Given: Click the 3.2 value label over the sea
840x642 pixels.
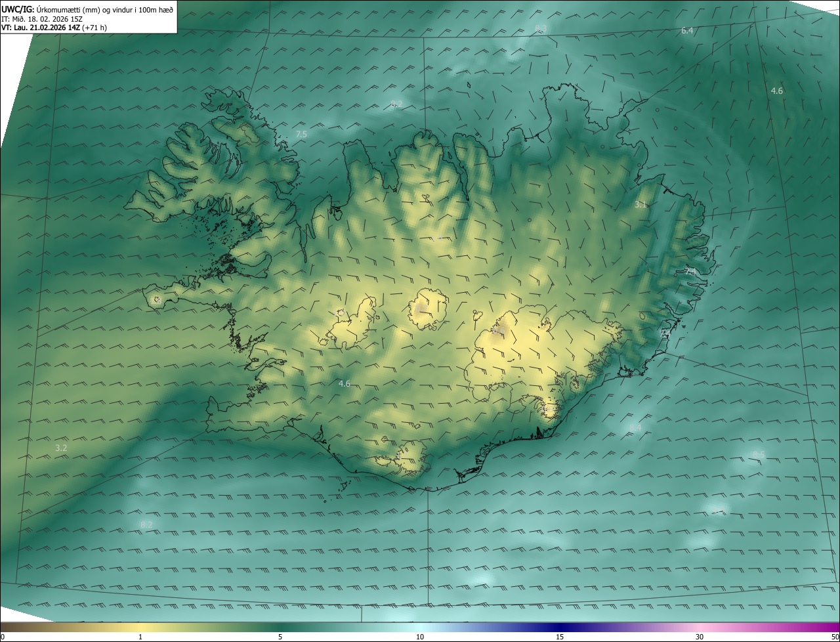Looking at the screenshot, I should point(61,448).
